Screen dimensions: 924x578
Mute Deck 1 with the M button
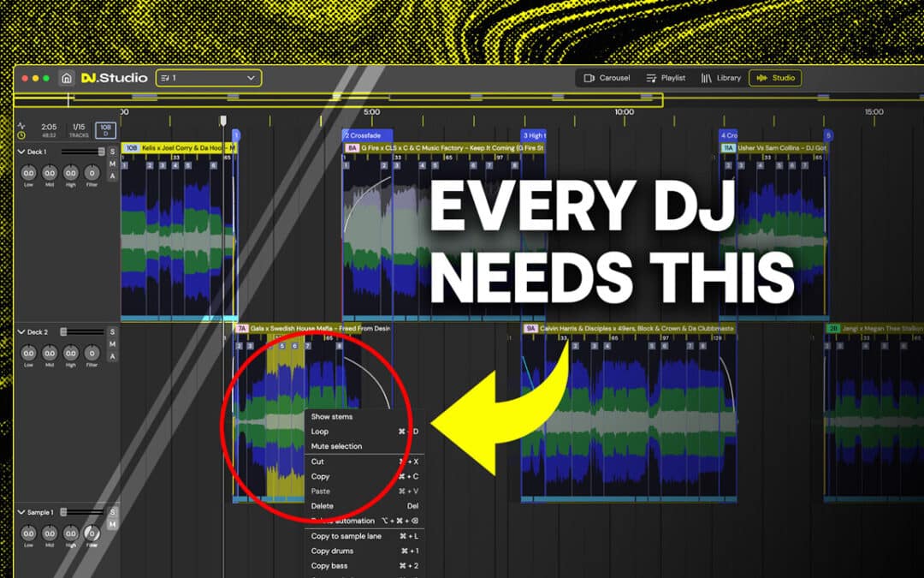coord(113,164)
